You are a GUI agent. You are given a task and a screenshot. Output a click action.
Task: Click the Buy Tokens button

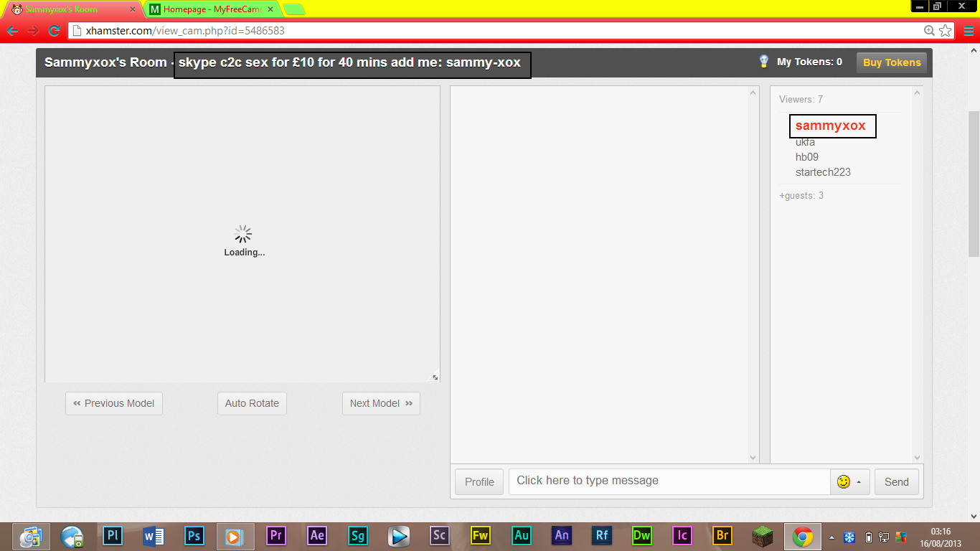(x=892, y=62)
